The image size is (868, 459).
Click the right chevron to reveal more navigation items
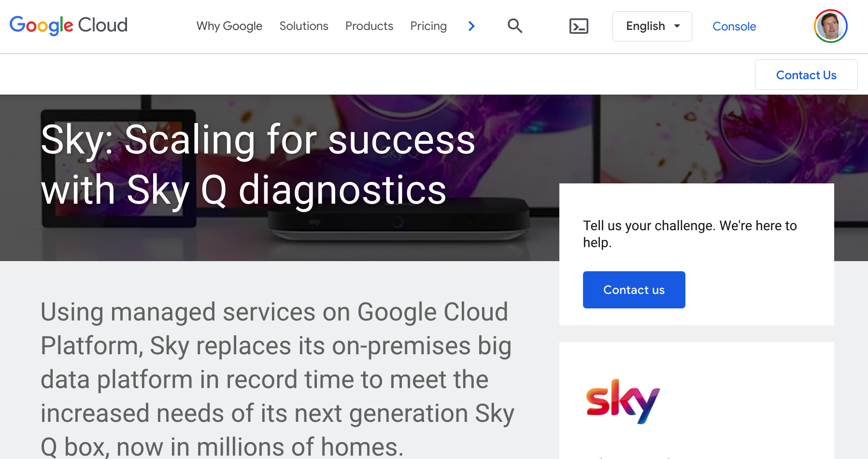point(471,26)
